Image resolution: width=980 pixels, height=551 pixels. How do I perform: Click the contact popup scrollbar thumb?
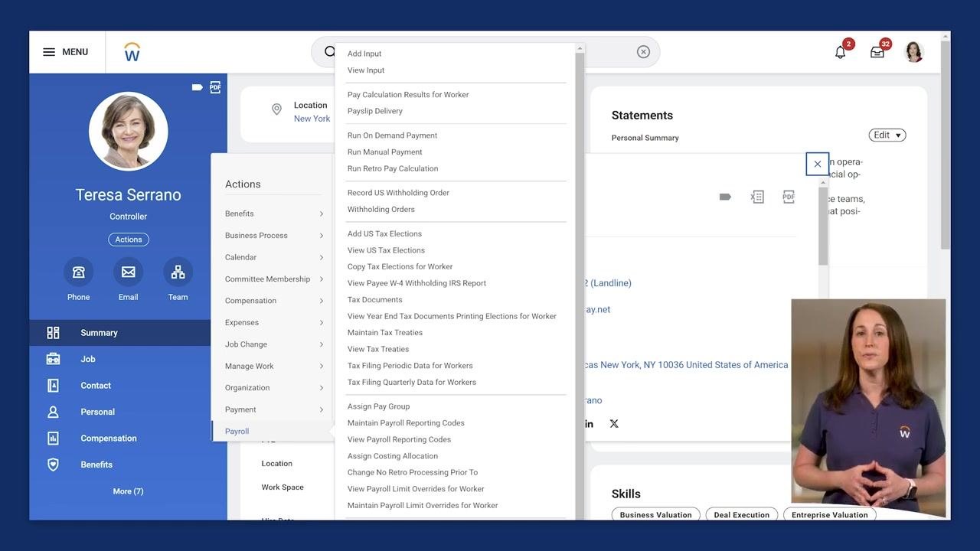point(823,227)
